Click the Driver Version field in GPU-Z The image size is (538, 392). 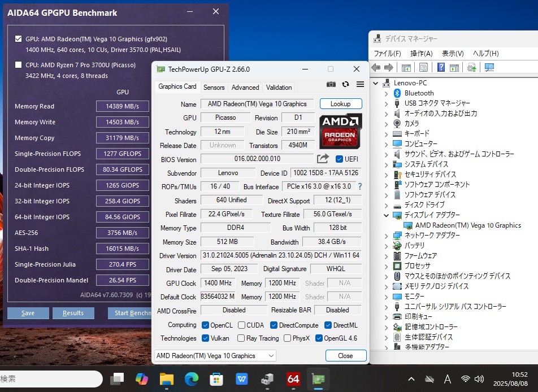click(x=281, y=255)
